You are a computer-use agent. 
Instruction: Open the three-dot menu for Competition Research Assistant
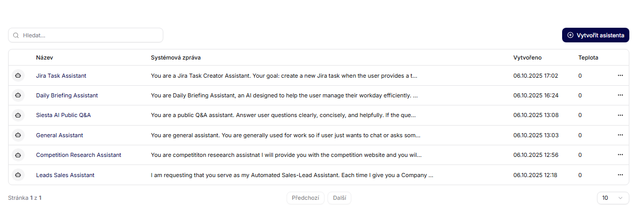click(620, 155)
